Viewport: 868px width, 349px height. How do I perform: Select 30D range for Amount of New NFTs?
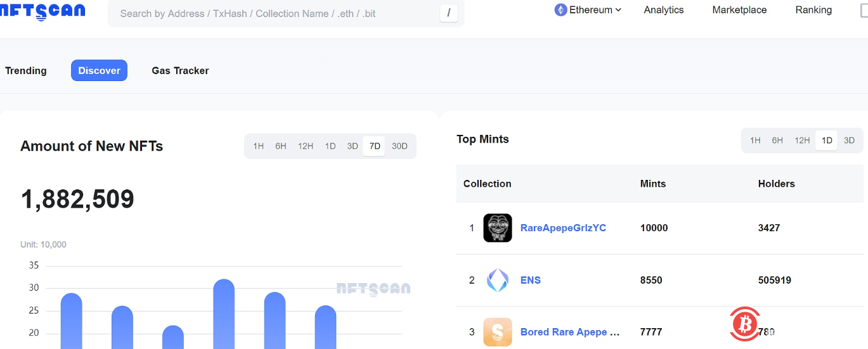coord(399,146)
